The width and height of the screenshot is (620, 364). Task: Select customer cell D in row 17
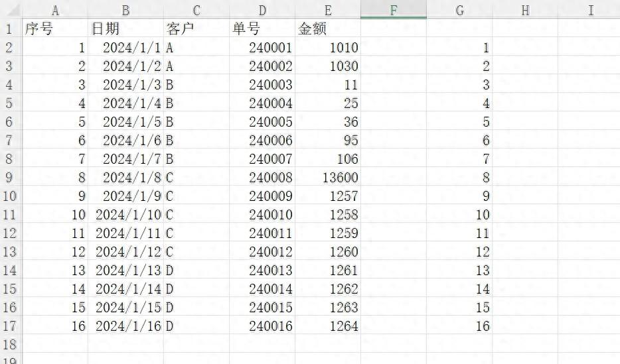pyautogui.click(x=196, y=326)
